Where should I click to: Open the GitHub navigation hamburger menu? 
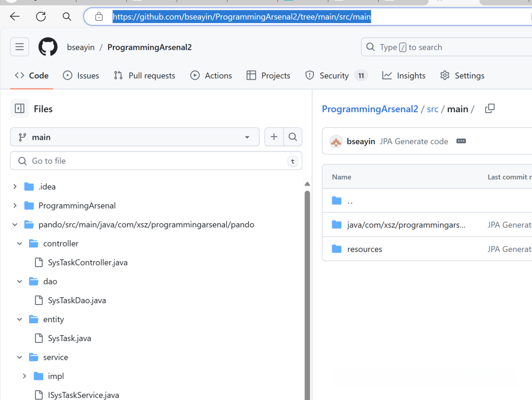point(19,47)
